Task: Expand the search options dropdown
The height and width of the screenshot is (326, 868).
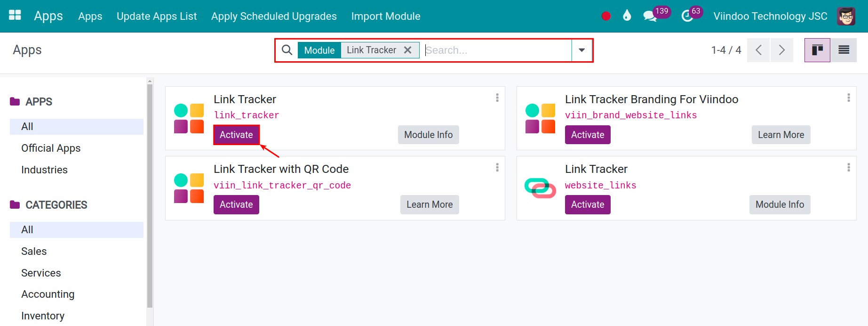Action: 582,50
